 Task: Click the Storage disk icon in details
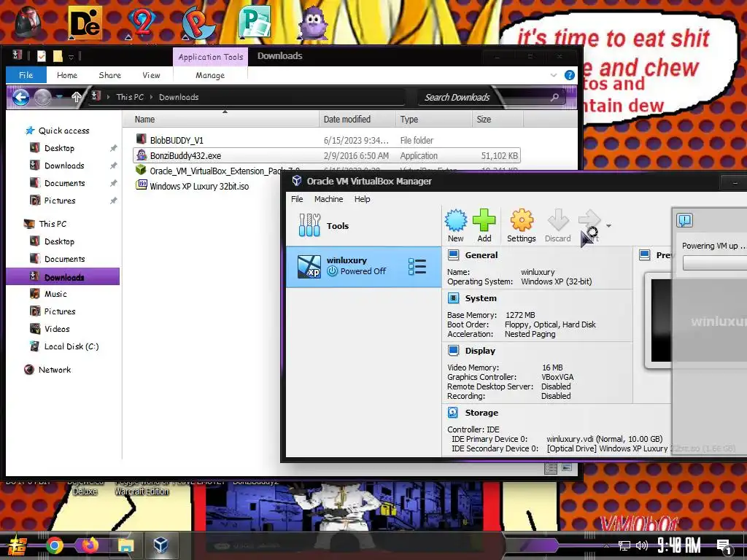click(x=453, y=413)
